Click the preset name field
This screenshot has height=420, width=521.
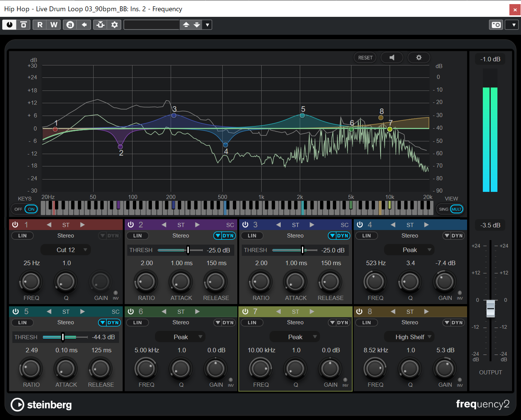click(152, 24)
